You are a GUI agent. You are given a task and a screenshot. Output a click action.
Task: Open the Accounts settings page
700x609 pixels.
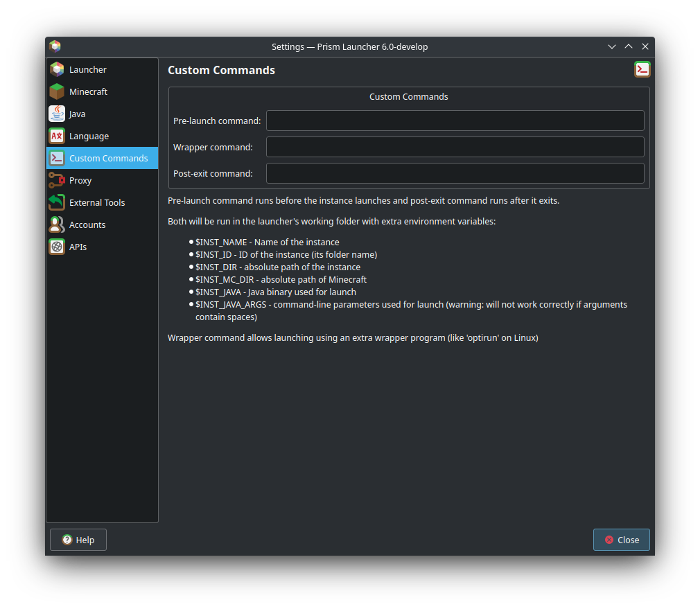[x=103, y=224]
